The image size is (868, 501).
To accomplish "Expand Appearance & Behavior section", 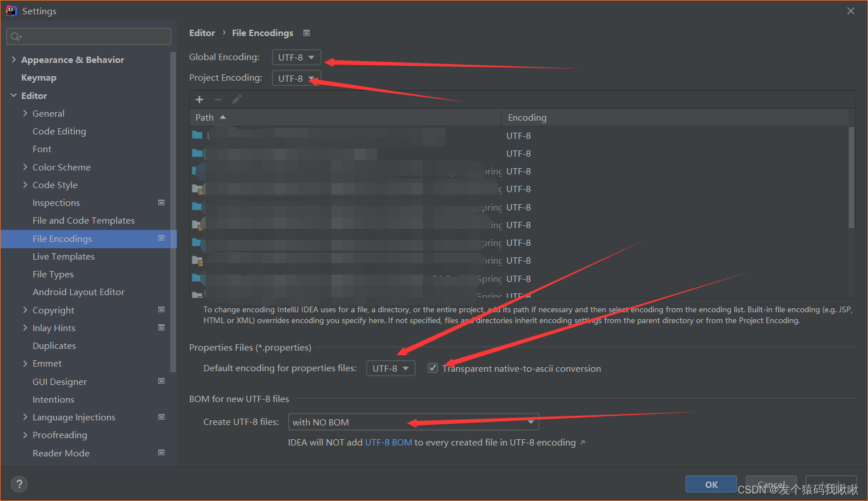I will click(x=14, y=59).
